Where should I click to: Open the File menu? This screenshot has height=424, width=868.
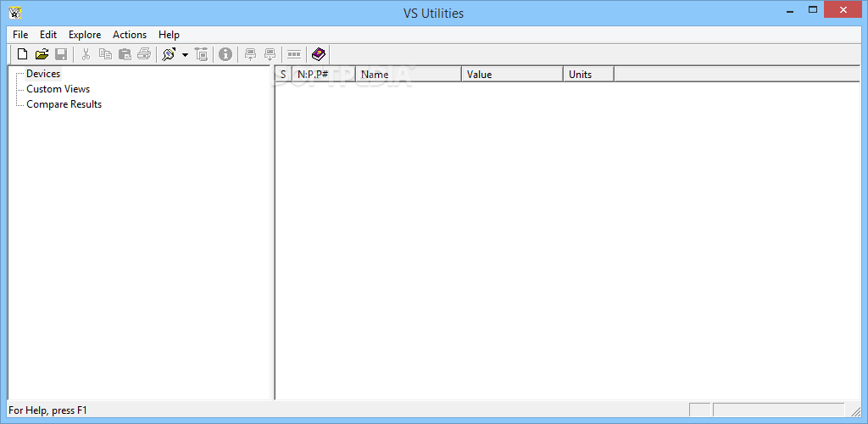[x=20, y=34]
